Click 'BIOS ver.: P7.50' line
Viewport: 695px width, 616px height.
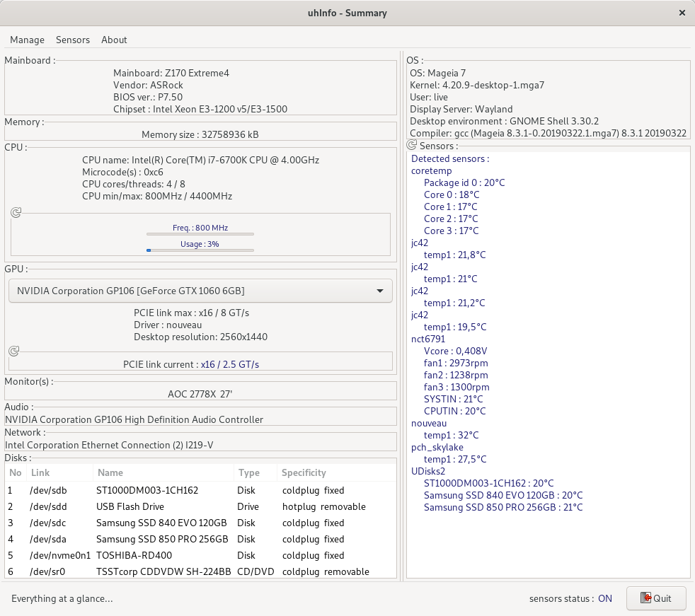(x=148, y=97)
